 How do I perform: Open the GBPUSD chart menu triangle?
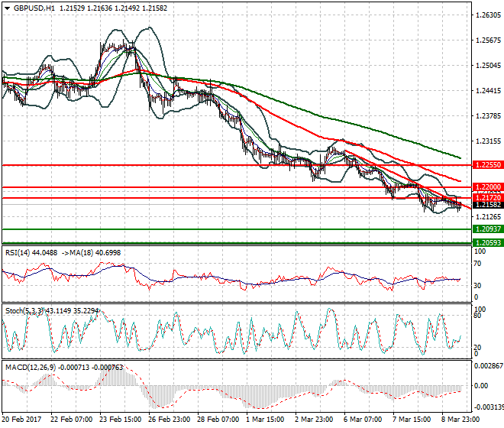click(x=7, y=8)
